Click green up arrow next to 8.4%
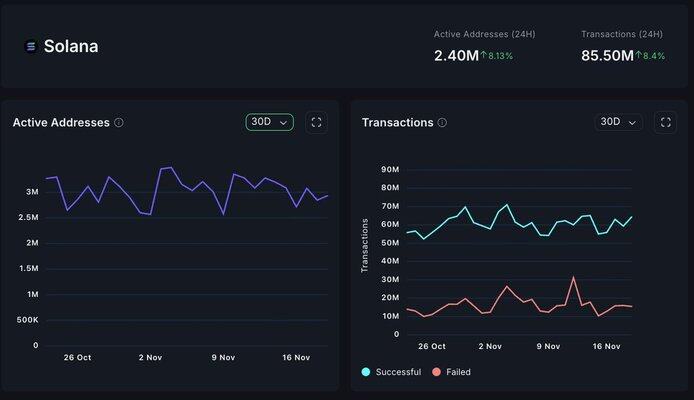The height and width of the screenshot is (400, 694). [x=639, y=56]
